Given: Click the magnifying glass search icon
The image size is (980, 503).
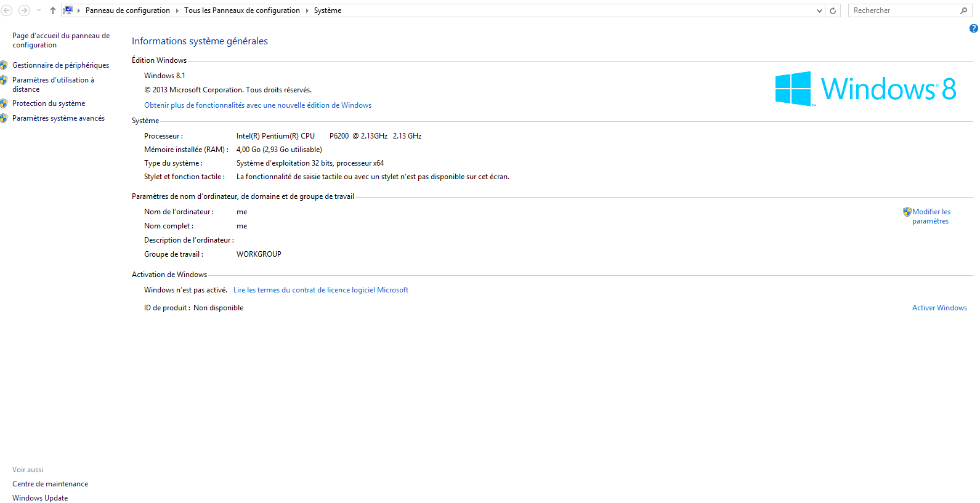Looking at the screenshot, I should (x=964, y=10).
